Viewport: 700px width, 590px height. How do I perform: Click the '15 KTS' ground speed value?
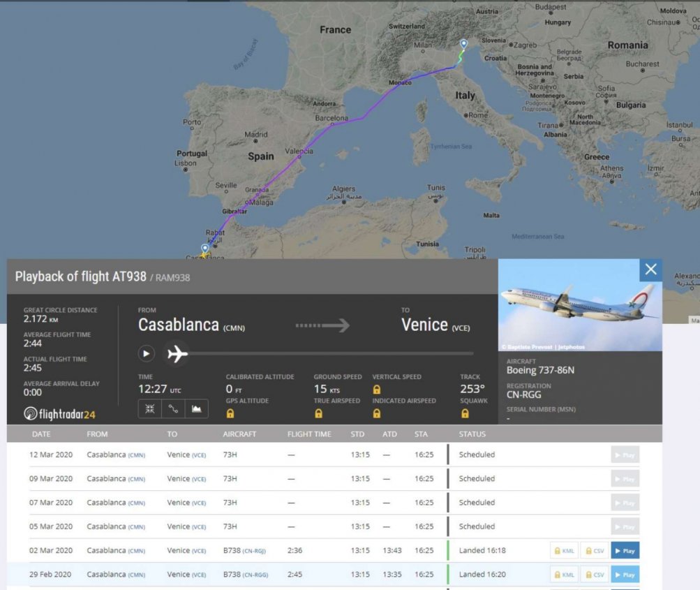pyautogui.click(x=327, y=389)
